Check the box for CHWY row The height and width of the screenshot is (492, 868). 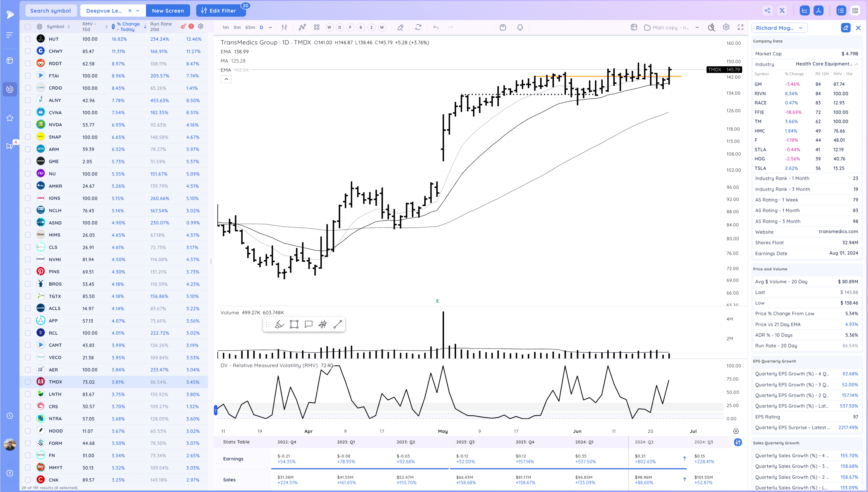point(28,51)
